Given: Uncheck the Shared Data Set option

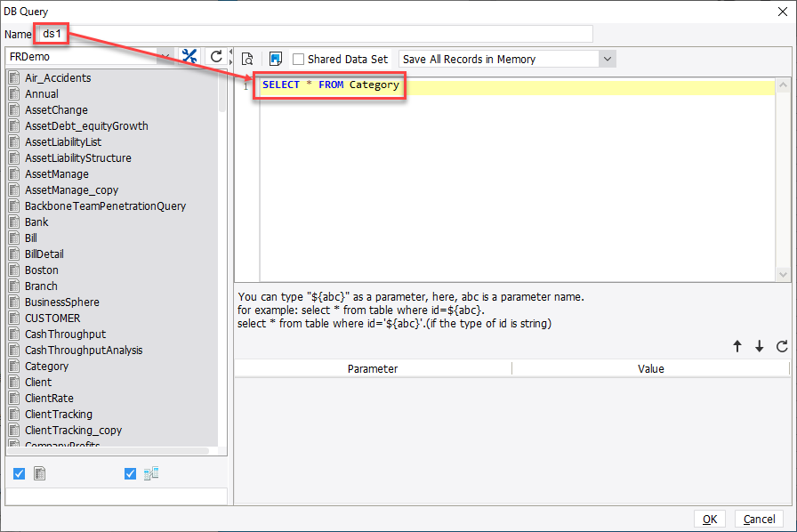Looking at the screenshot, I should 298,57.
